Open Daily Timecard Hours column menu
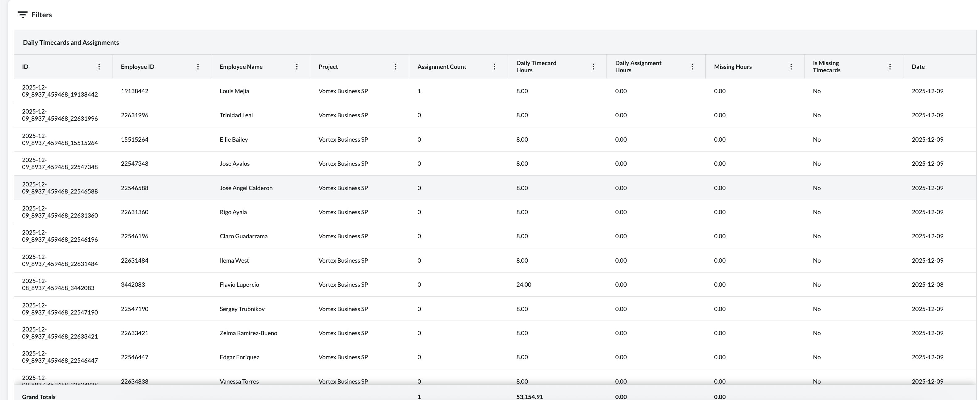Viewport: 980px width, 400px height. (593, 67)
